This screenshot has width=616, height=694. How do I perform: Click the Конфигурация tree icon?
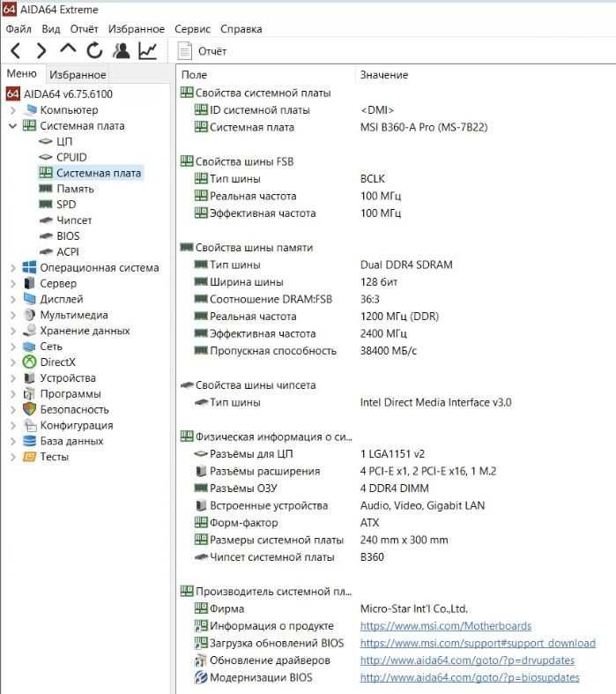click(30, 425)
